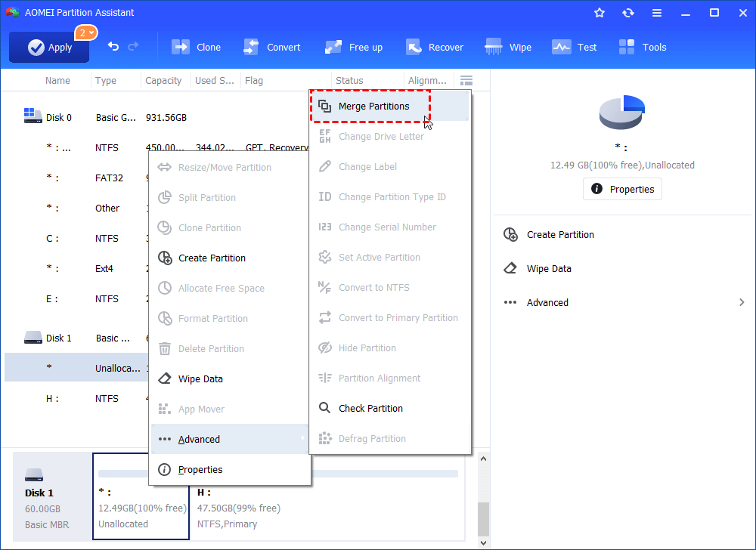Choose Wipe Data in the context menu
The image size is (756, 550).
[230, 379]
